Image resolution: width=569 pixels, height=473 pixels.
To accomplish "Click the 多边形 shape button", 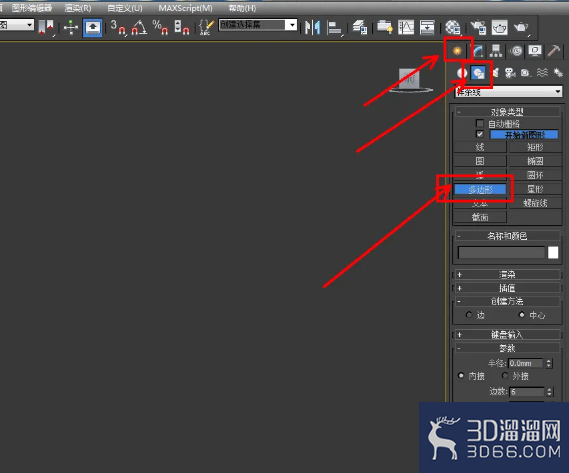I will tap(480, 189).
